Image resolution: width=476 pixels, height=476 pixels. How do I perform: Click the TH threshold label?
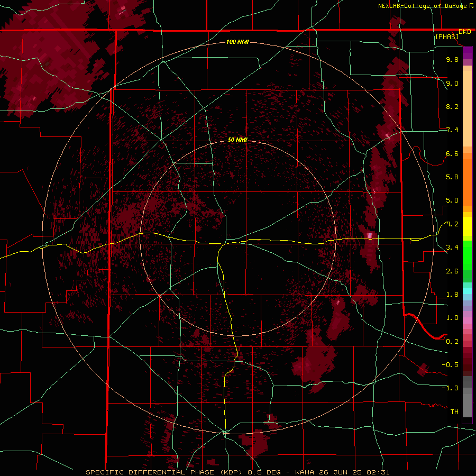pyautogui.click(x=454, y=412)
